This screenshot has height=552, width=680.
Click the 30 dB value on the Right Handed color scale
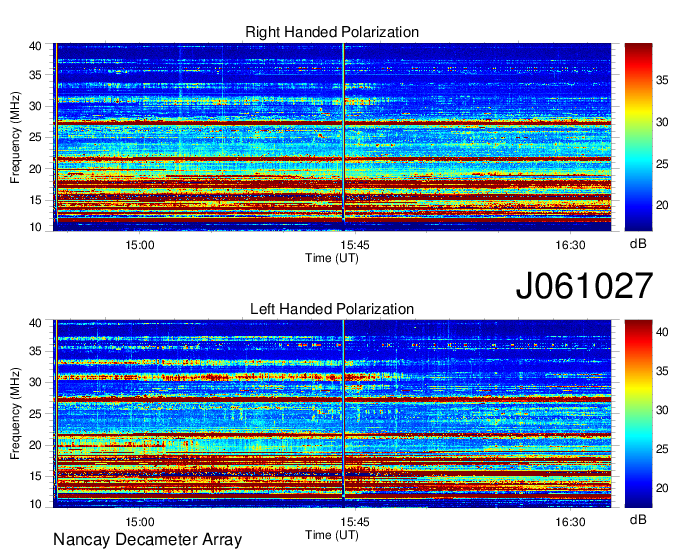pos(662,122)
